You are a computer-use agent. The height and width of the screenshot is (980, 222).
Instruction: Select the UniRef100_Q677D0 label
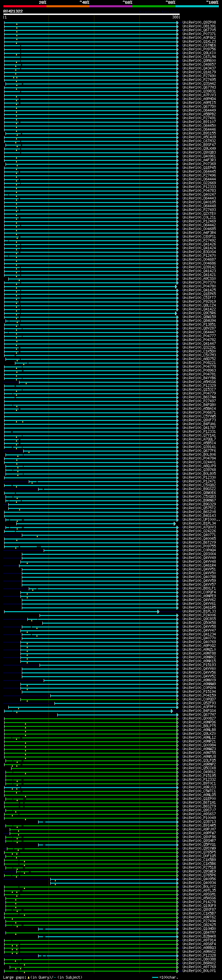pos(199,106)
